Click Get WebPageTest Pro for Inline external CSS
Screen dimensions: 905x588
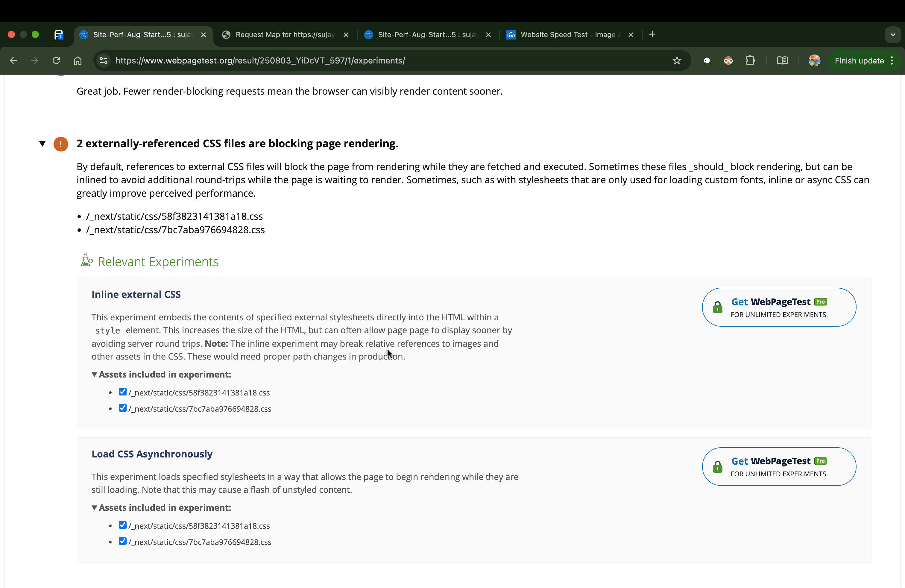click(x=778, y=307)
